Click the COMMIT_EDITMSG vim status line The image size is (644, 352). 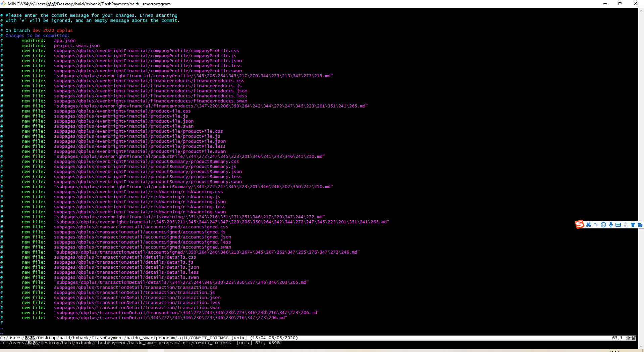pos(318,338)
